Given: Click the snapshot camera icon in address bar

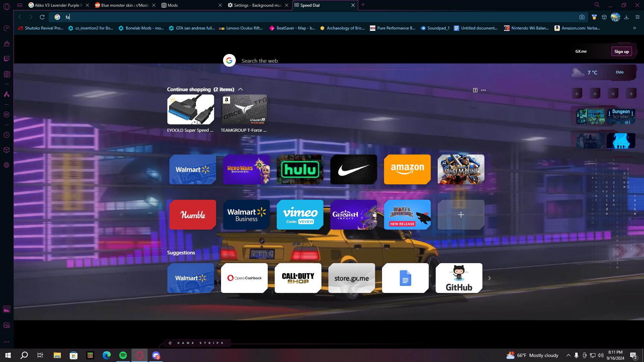Looking at the screenshot, I should [582, 17].
